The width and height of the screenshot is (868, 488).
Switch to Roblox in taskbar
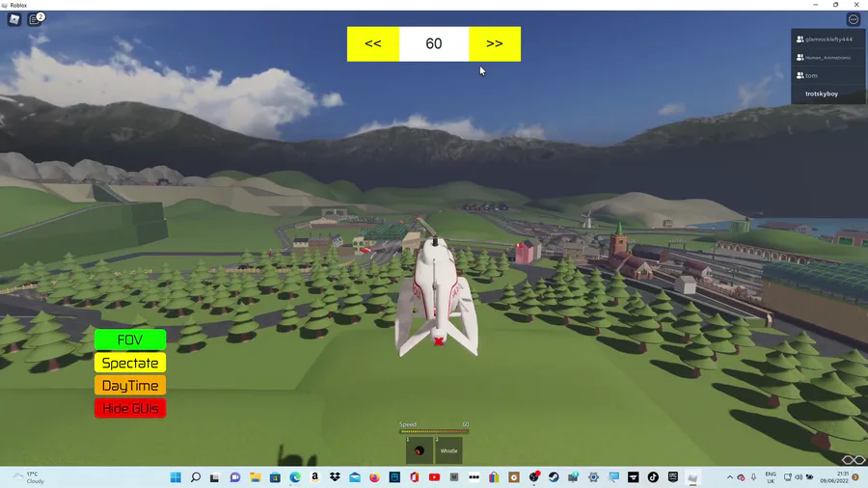[x=693, y=477]
